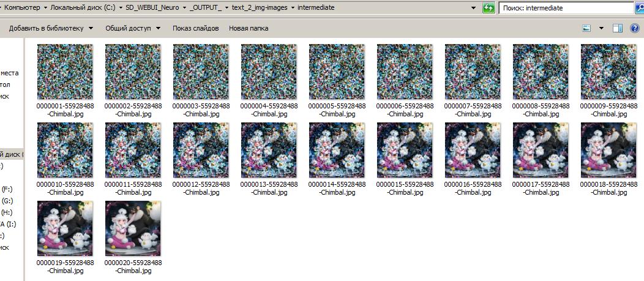The image size is (644, 281).
Task: Select thumbnail 0000001-55928488-Chimbal.jpg
Action: 65,72
